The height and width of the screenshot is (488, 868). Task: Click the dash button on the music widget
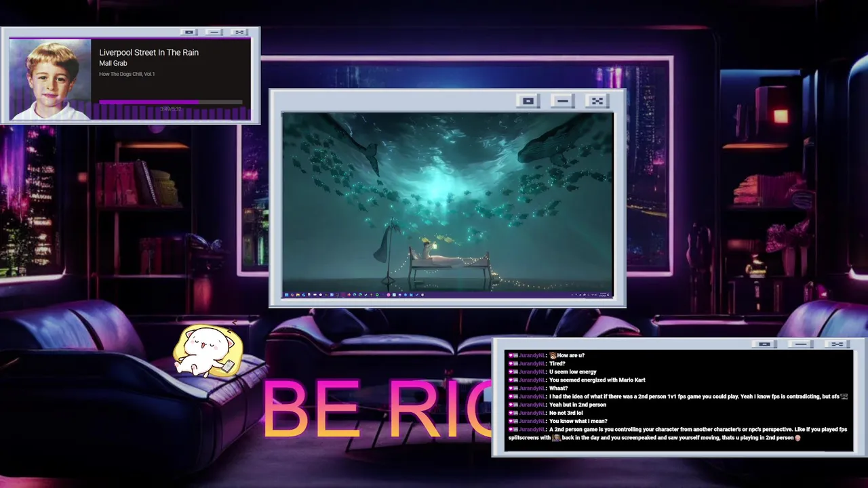(214, 32)
